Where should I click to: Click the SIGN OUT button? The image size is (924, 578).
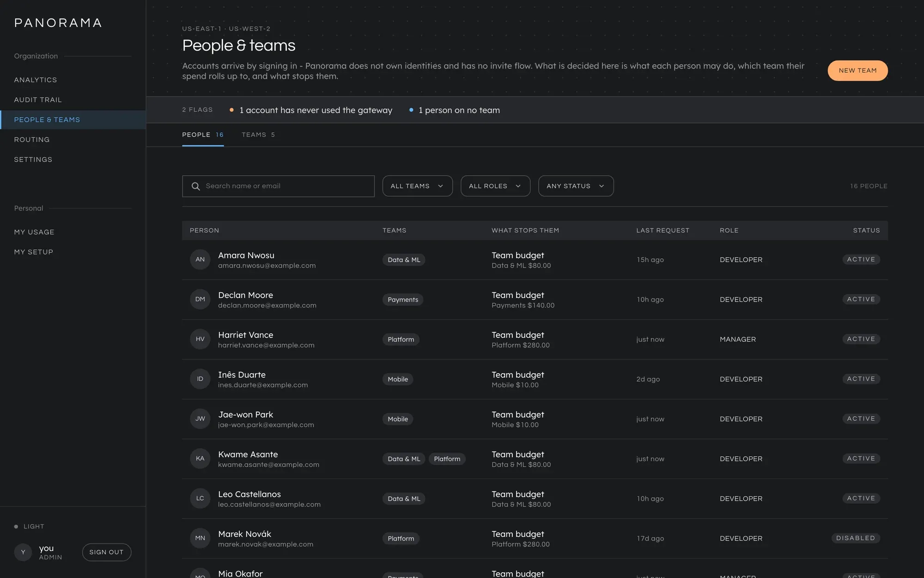pos(107,552)
